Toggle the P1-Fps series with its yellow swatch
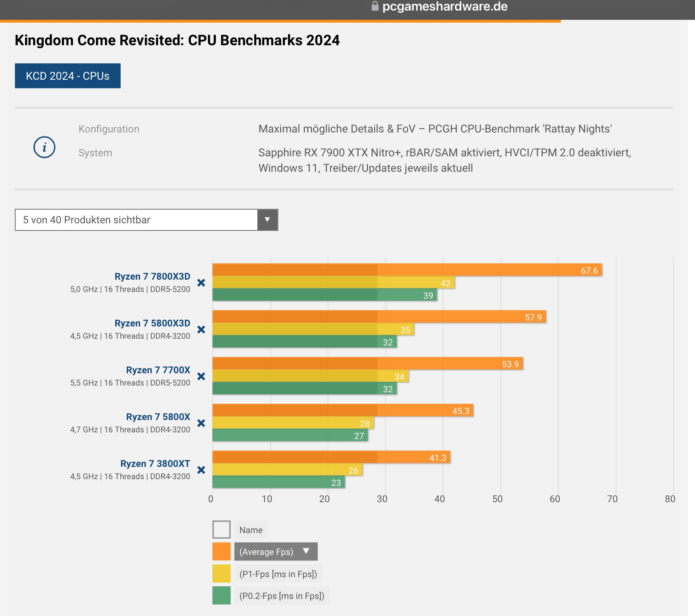The height and width of the screenshot is (616, 695). 221,574
